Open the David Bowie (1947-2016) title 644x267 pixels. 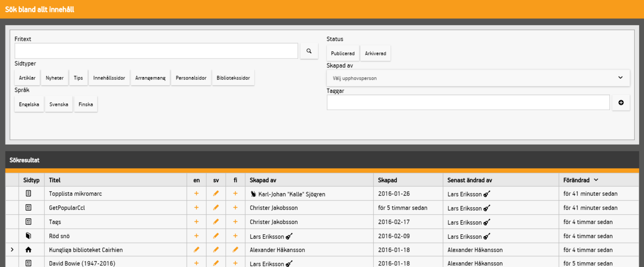(82, 263)
